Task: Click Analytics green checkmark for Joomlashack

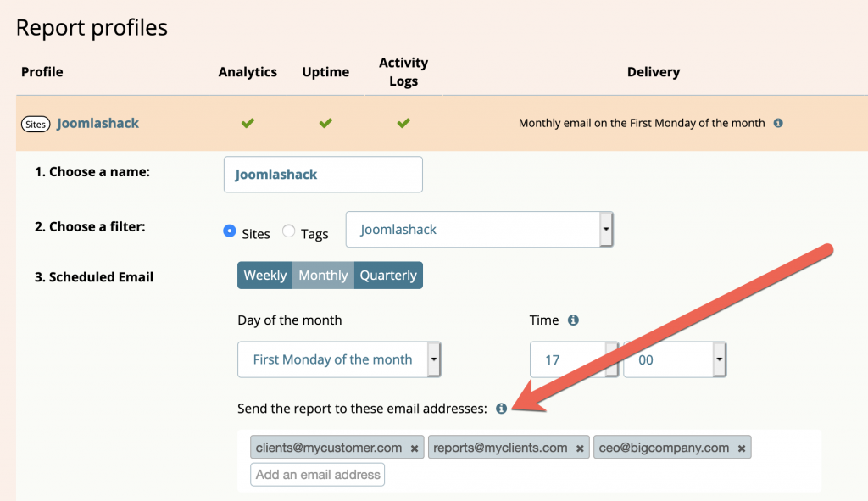Action: (248, 123)
